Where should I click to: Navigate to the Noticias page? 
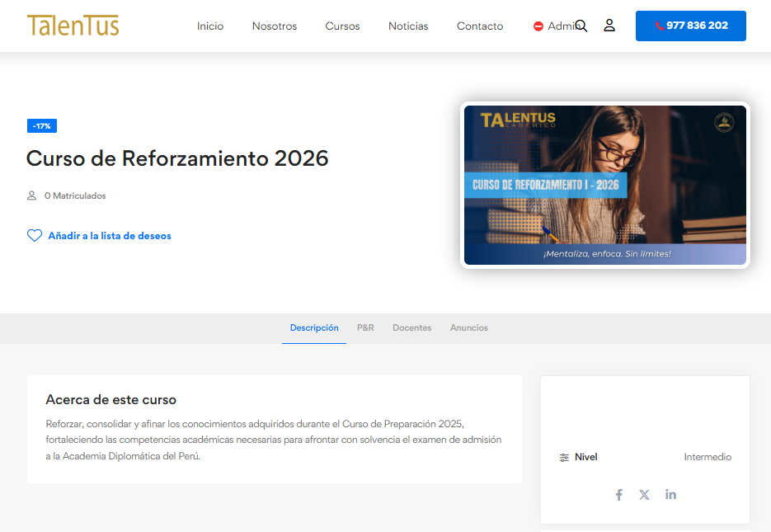click(408, 26)
